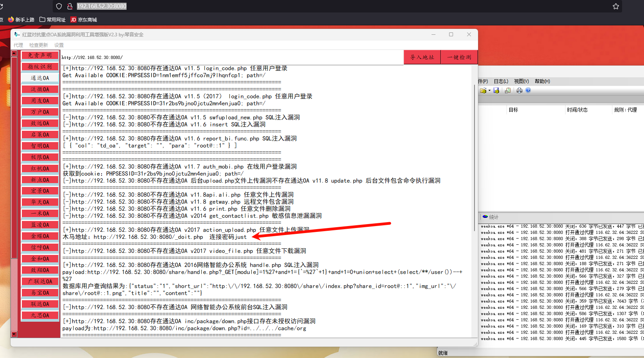Open the 日志(L) menu in the proxy window
This screenshot has height=358, width=644.
(x=501, y=81)
